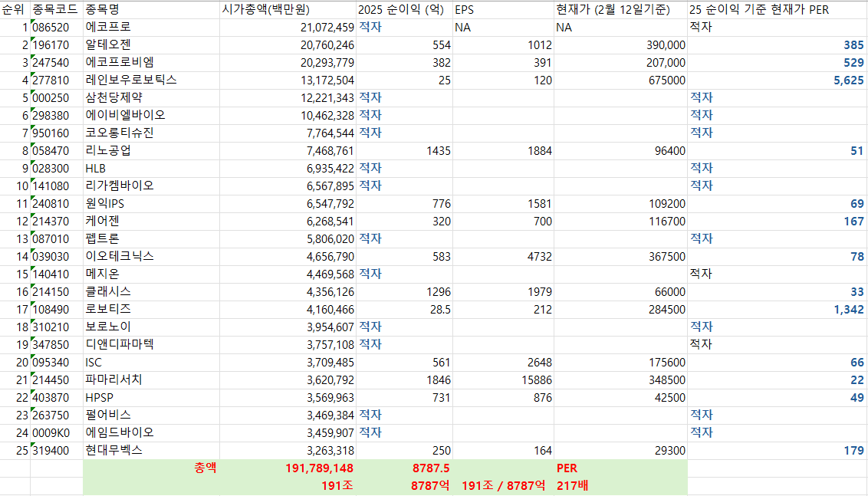Select the 25 순이익 기준 현재가 PER header
This screenshot has width=868, height=496.
[778, 9]
